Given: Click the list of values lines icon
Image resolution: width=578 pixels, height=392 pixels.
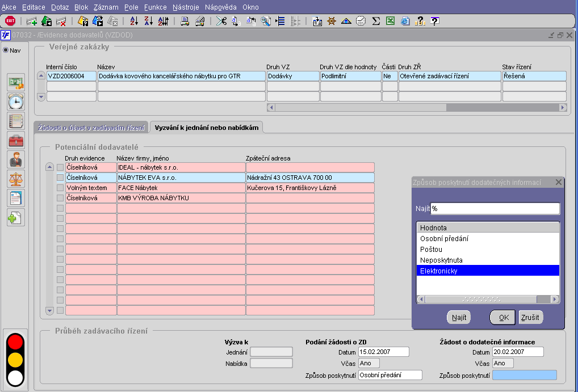Looking at the screenshot, I should pos(280,22).
